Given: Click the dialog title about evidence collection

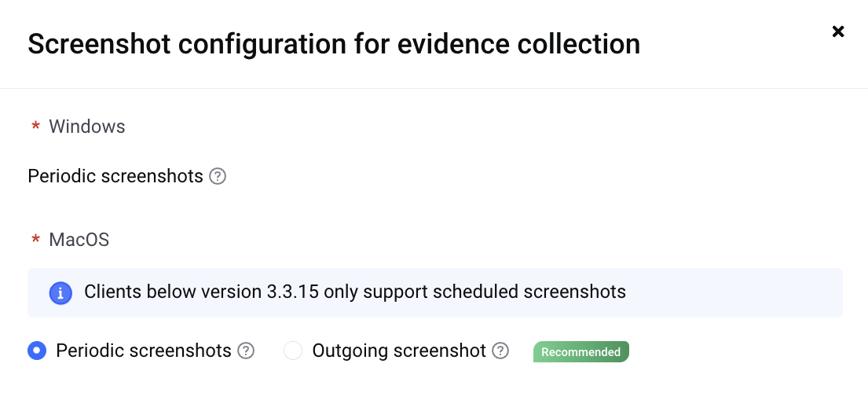Looking at the screenshot, I should 334,44.
